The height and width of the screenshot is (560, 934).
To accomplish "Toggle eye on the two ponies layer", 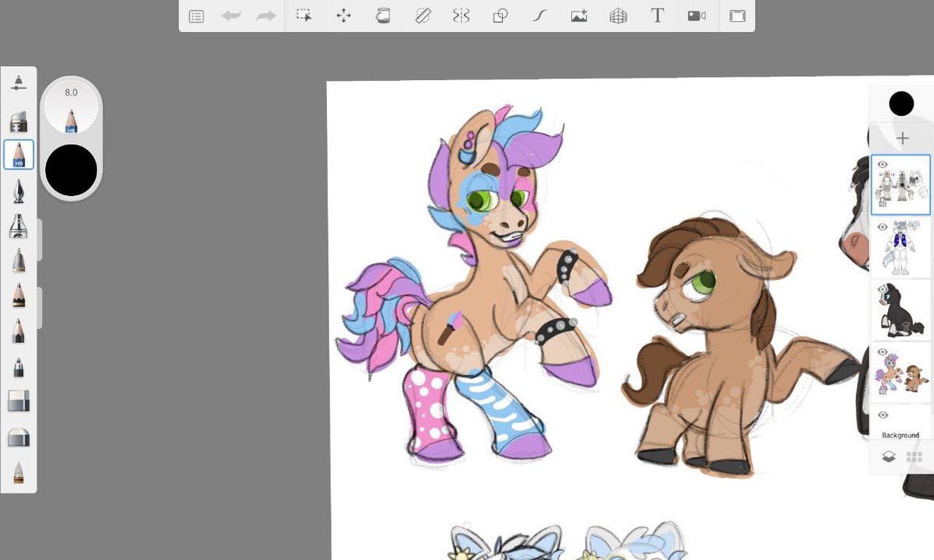I will point(883,352).
